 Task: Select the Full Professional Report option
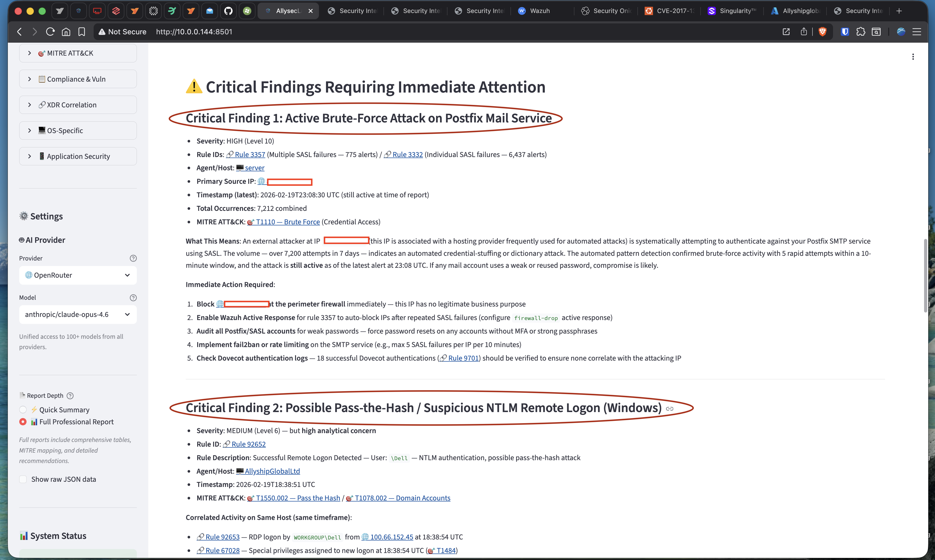coord(23,422)
